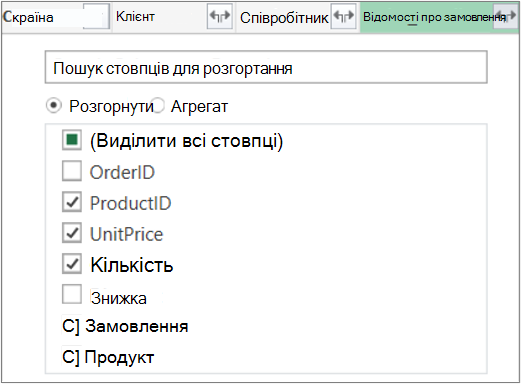Click the Замовлення column entry
Image resolution: width=521 pixels, height=384 pixels.
coord(125,326)
